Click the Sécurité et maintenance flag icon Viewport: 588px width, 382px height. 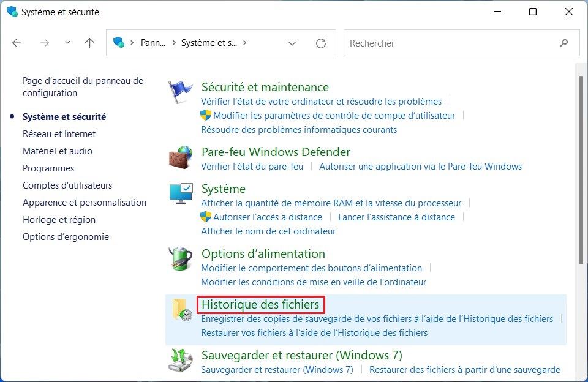coord(180,92)
